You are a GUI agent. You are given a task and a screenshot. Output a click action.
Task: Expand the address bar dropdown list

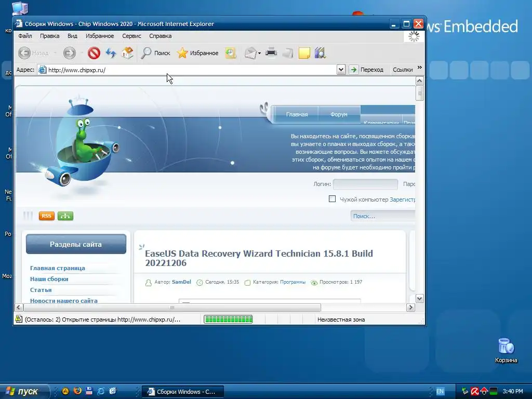[341, 70]
